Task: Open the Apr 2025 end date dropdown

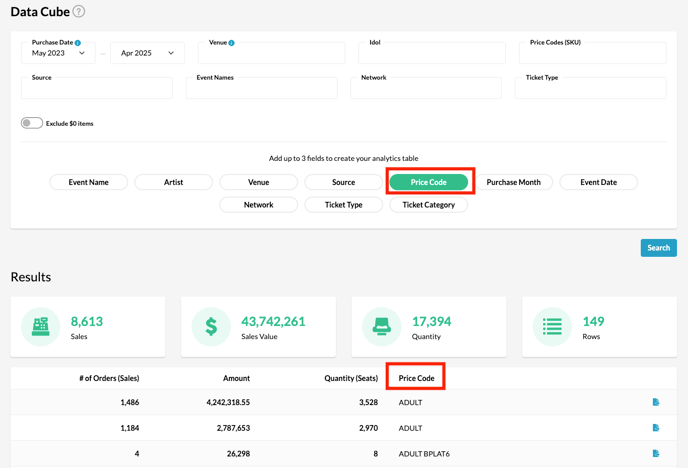Action: (x=147, y=53)
